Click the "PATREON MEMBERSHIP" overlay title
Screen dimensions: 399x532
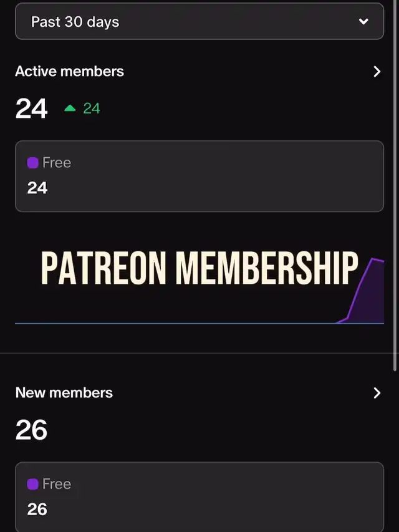pyautogui.click(x=199, y=269)
